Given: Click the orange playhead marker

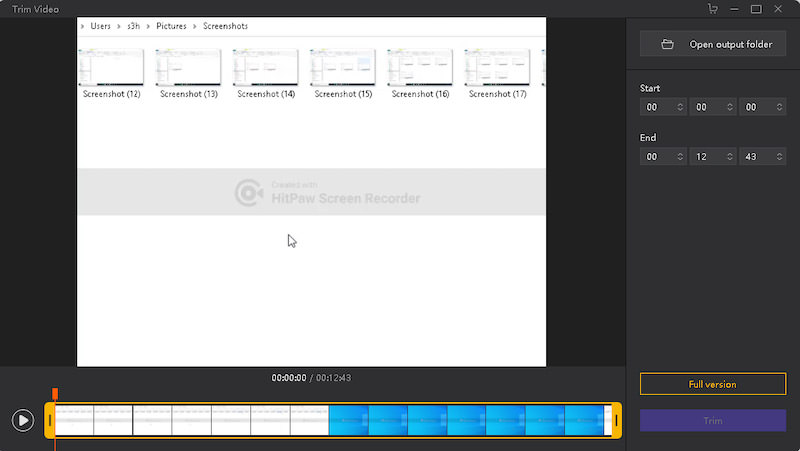Looking at the screenshot, I should click(55, 393).
